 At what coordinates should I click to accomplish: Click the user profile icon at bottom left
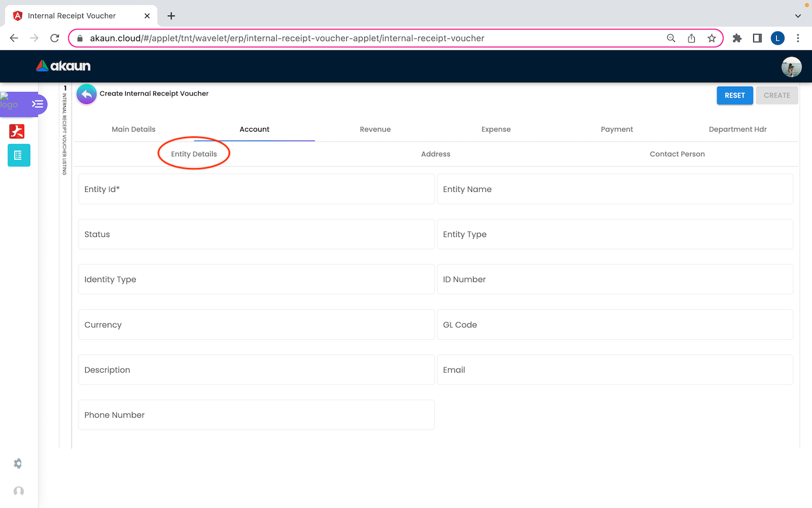pyautogui.click(x=19, y=491)
